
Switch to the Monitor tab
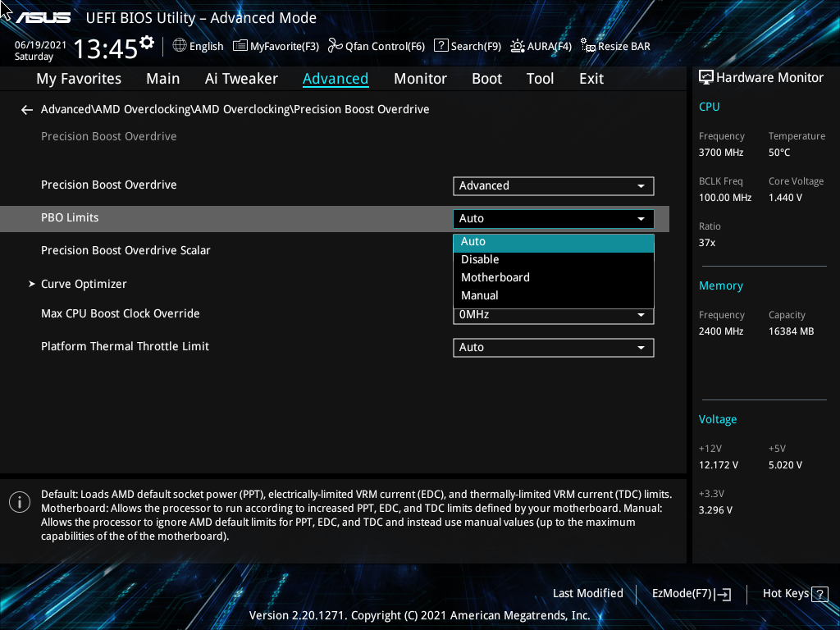point(420,78)
